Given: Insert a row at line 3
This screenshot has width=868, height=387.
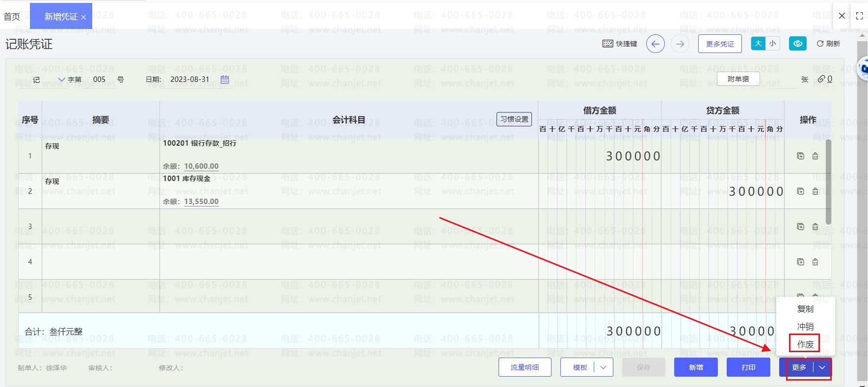Looking at the screenshot, I should pyautogui.click(x=801, y=227).
